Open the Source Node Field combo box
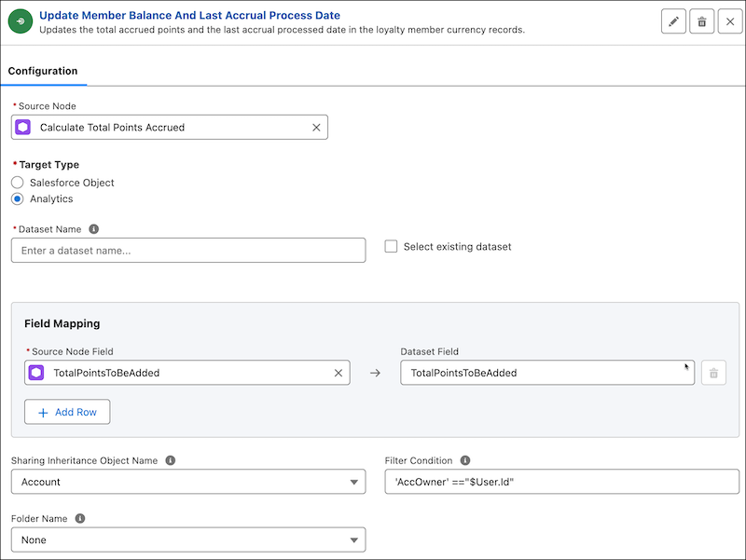This screenshot has height=560, width=746. point(187,373)
